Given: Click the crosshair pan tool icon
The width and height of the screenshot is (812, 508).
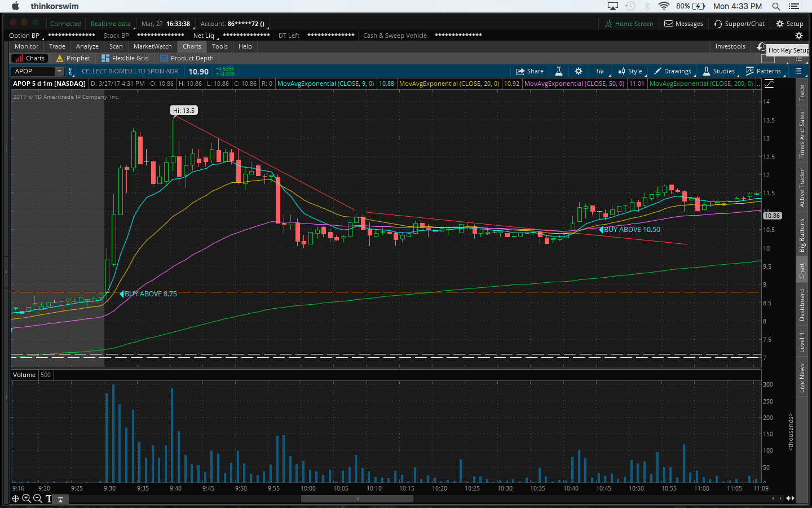Looking at the screenshot, I should (x=15, y=498).
